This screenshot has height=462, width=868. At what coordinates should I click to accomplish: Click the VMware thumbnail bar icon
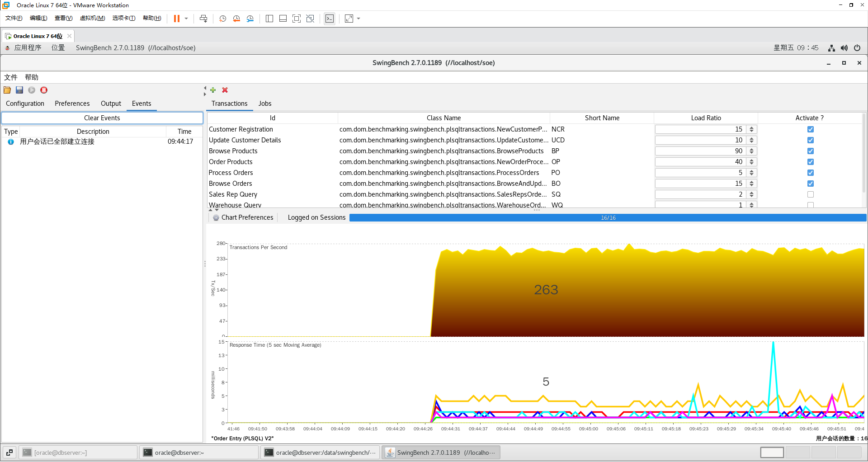click(x=283, y=19)
